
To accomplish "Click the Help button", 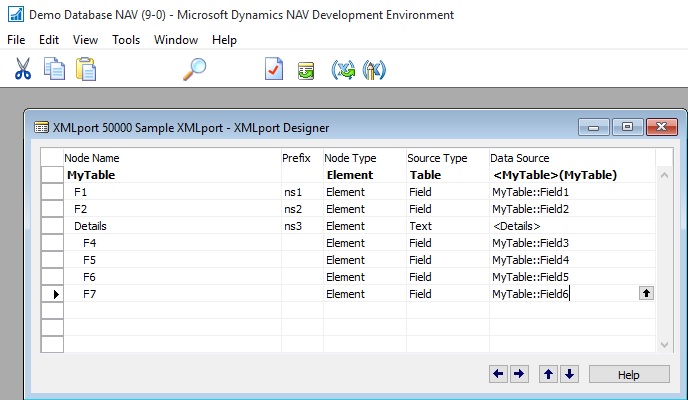I will [629, 375].
